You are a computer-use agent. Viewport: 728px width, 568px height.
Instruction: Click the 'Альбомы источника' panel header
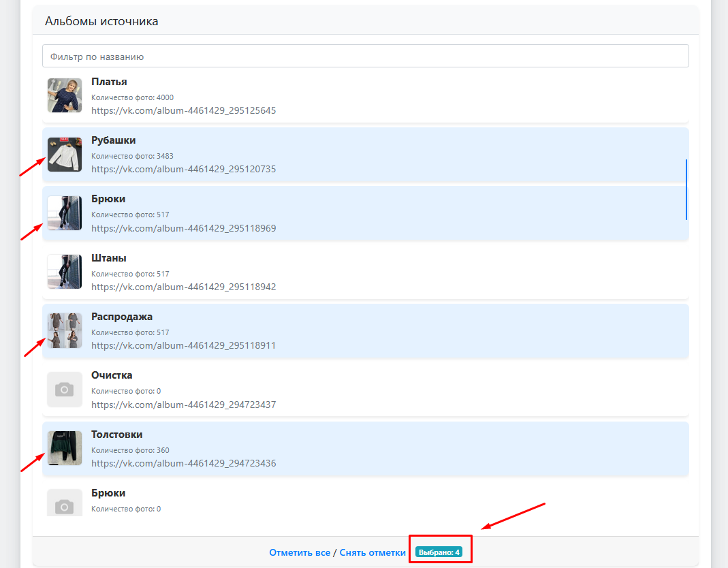coord(101,21)
